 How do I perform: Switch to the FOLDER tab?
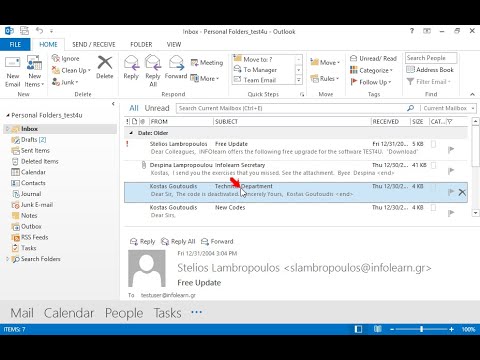pyautogui.click(x=141, y=44)
